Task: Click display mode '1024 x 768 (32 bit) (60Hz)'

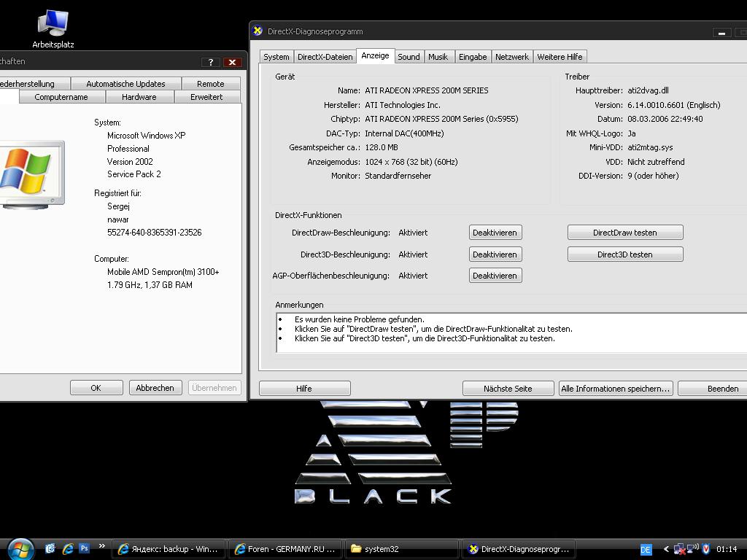Action: pyautogui.click(x=411, y=162)
